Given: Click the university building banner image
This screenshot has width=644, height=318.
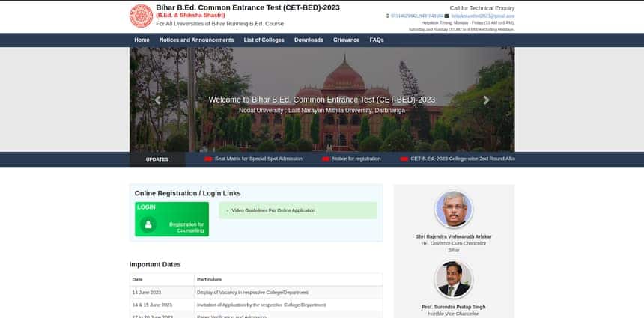Looking at the screenshot, I should (322, 100).
